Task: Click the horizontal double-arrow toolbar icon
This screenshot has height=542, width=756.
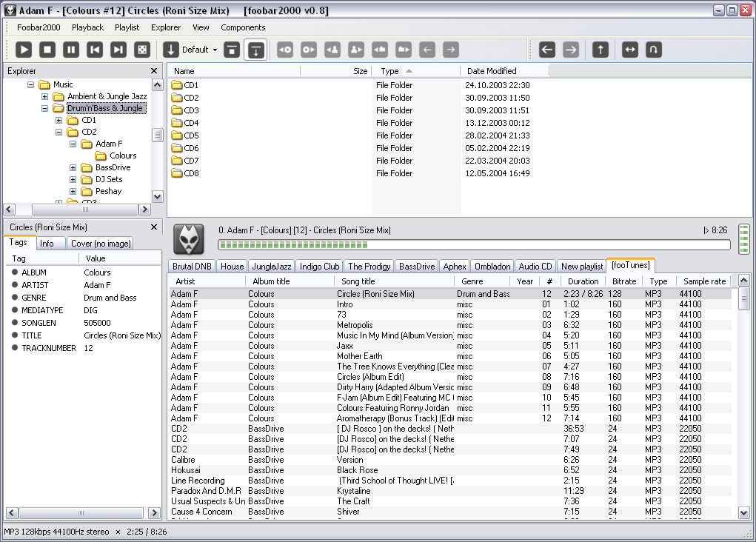Action: pos(629,50)
